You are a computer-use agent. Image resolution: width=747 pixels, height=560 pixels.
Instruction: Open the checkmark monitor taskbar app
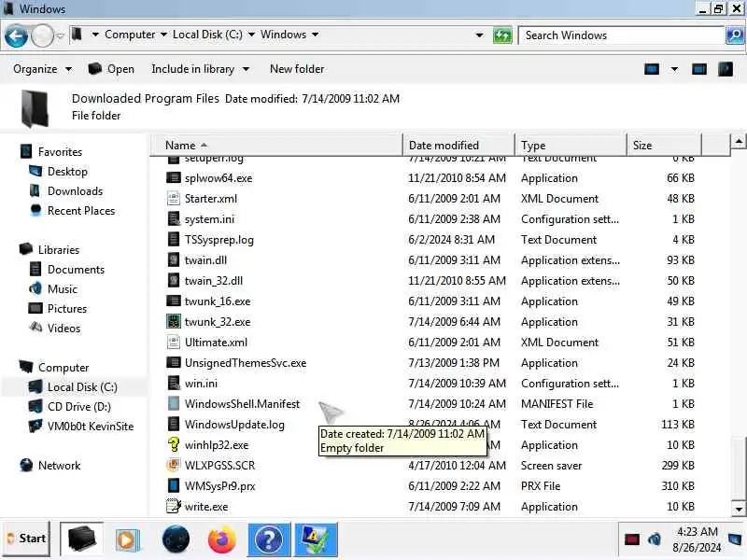pyautogui.click(x=317, y=540)
